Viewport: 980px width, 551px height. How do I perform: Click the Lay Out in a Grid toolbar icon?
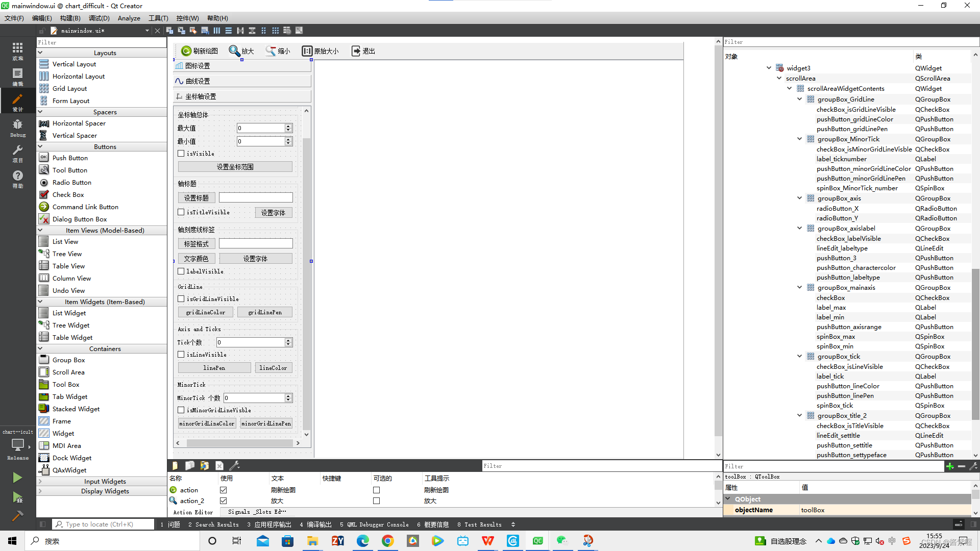pos(276,31)
